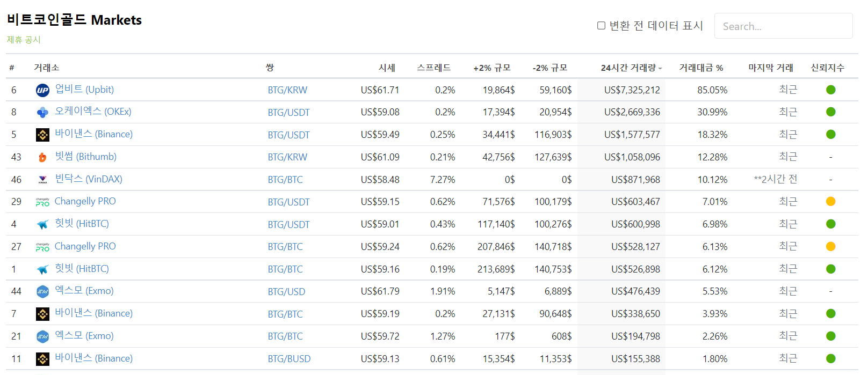Viewport: 868px width, 375px height.
Task: Click Changelly PRO logo in BTG/BTC row
Action: pyautogui.click(x=42, y=247)
